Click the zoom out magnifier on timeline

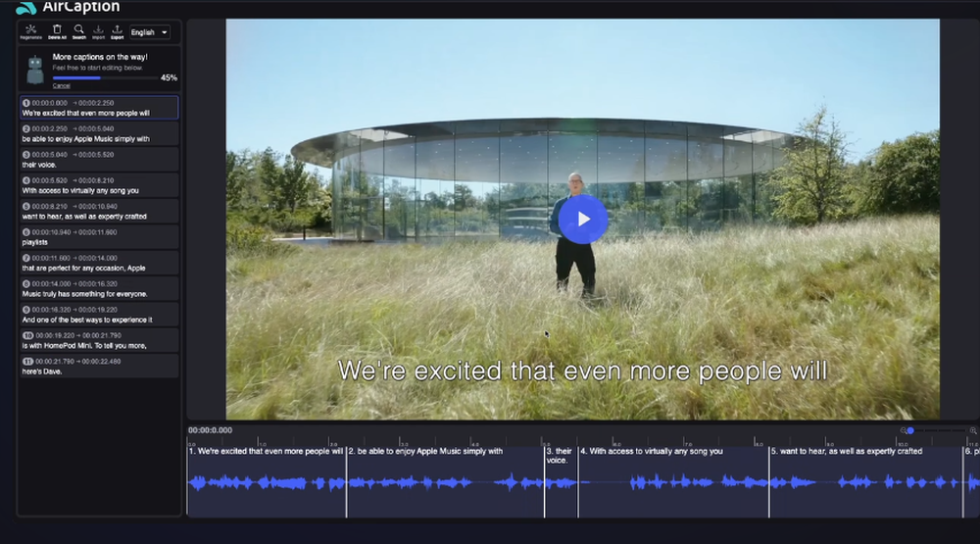[x=904, y=431]
